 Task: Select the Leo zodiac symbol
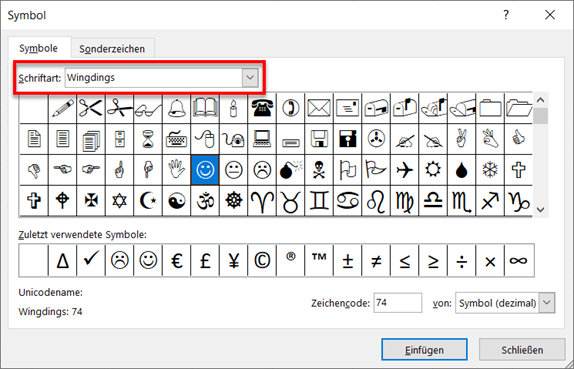(x=376, y=201)
